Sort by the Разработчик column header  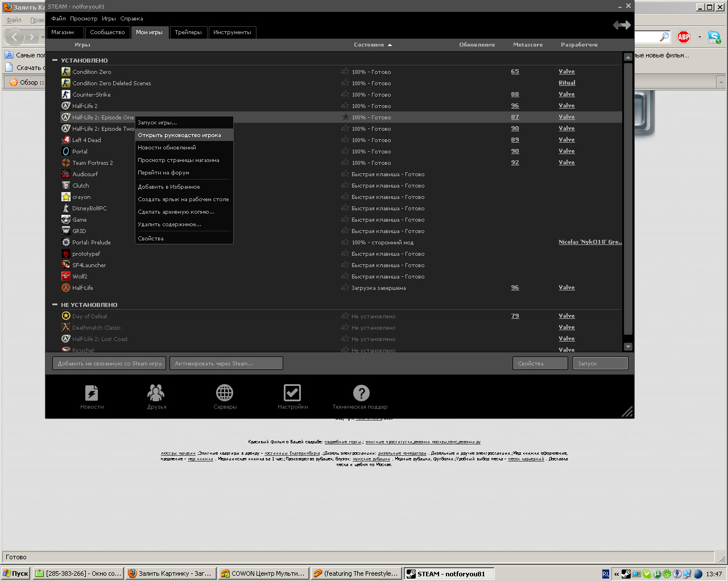click(x=579, y=44)
